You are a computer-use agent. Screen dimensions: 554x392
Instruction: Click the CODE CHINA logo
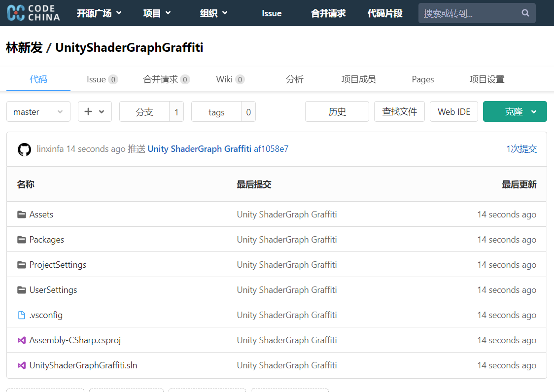tap(32, 13)
